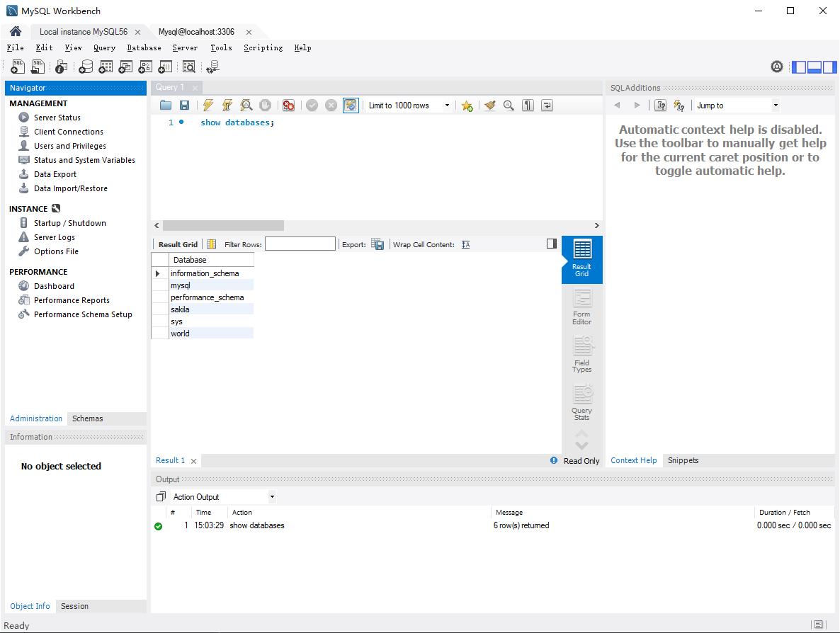Toggle stop-on-error script execution button
Viewport: 840px width, 633px height.
[x=289, y=105]
